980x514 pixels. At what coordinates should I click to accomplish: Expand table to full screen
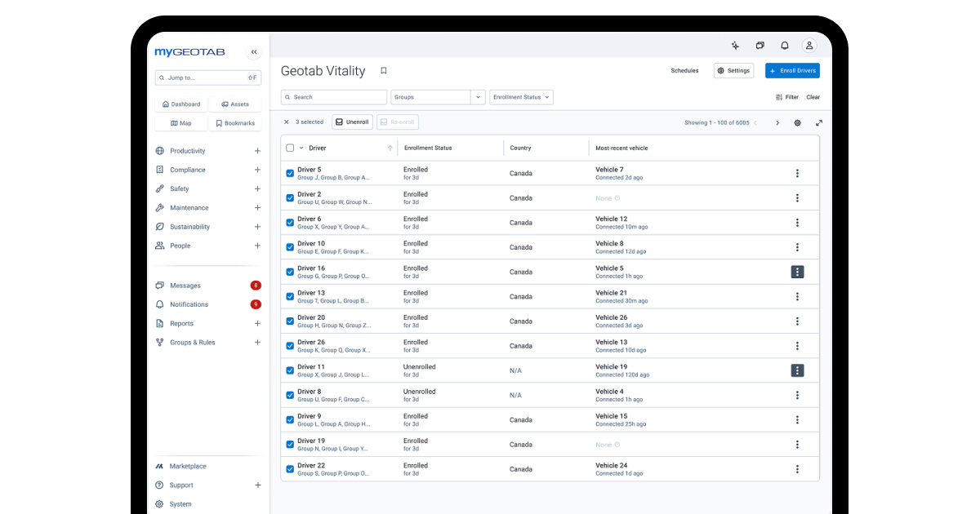819,122
